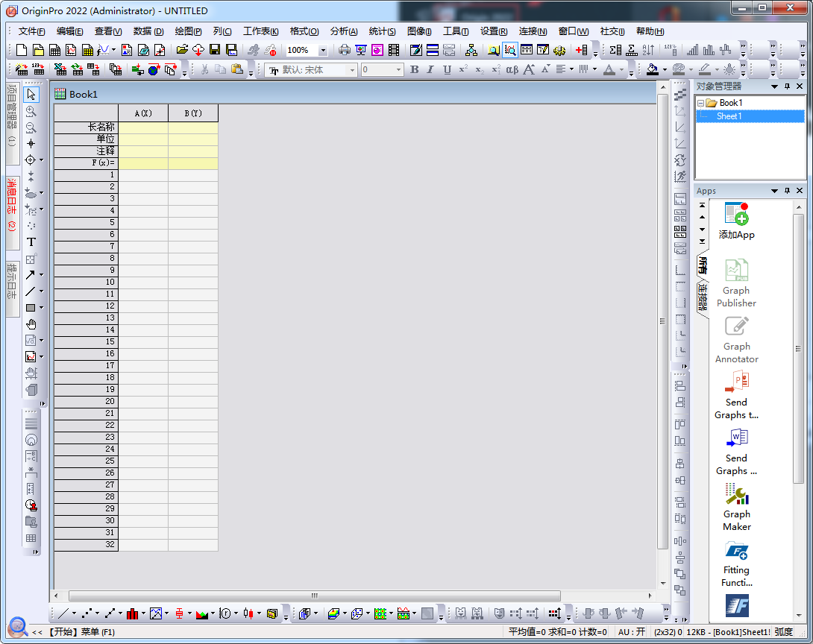Toggle Bold formatting
The width and height of the screenshot is (813, 644).
click(414, 69)
